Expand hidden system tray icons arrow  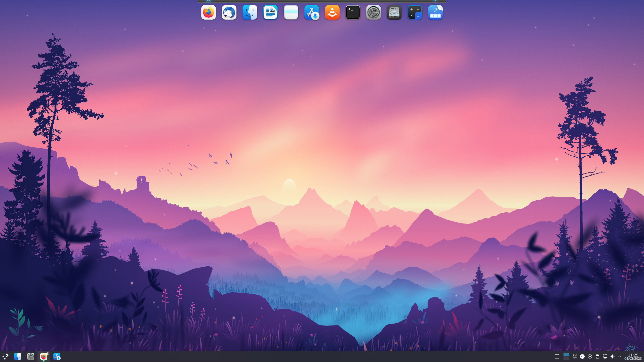click(x=620, y=356)
